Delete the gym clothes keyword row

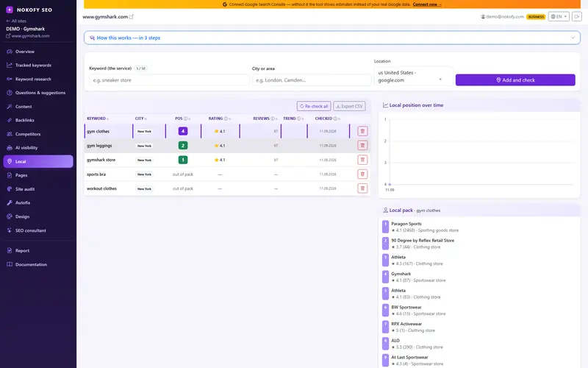(x=362, y=131)
